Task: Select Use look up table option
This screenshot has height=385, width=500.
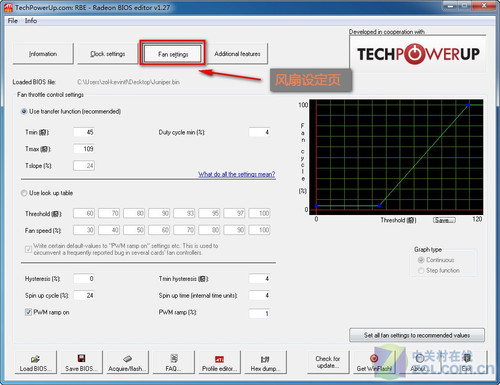Action: [24, 193]
